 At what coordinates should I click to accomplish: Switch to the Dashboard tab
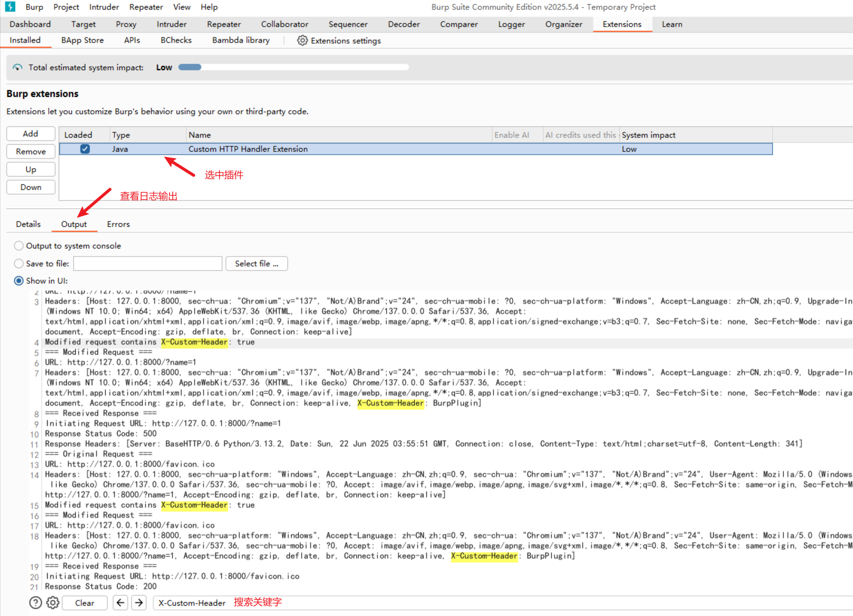click(x=30, y=24)
